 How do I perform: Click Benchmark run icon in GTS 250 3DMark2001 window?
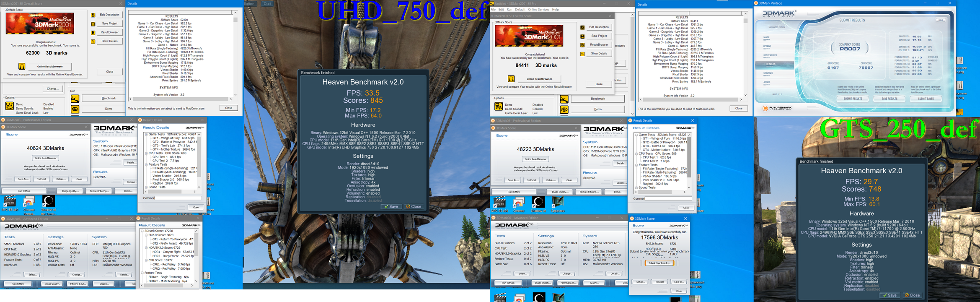tap(564, 99)
